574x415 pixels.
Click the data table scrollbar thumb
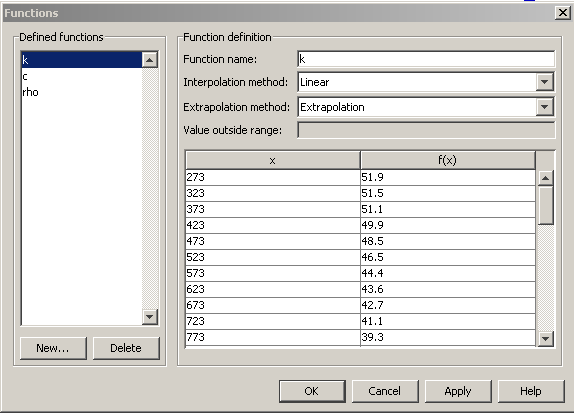point(545,205)
